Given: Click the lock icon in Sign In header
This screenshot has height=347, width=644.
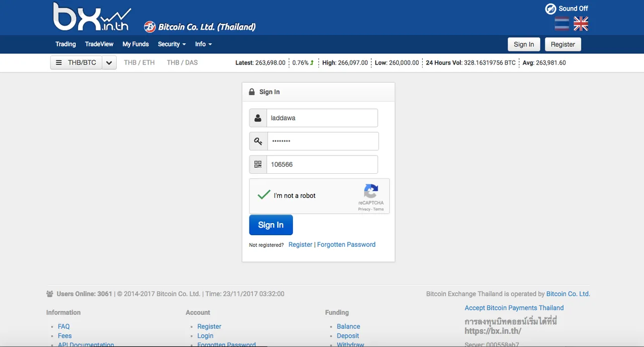Looking at the screenshot, I should [x=252, y=92].
